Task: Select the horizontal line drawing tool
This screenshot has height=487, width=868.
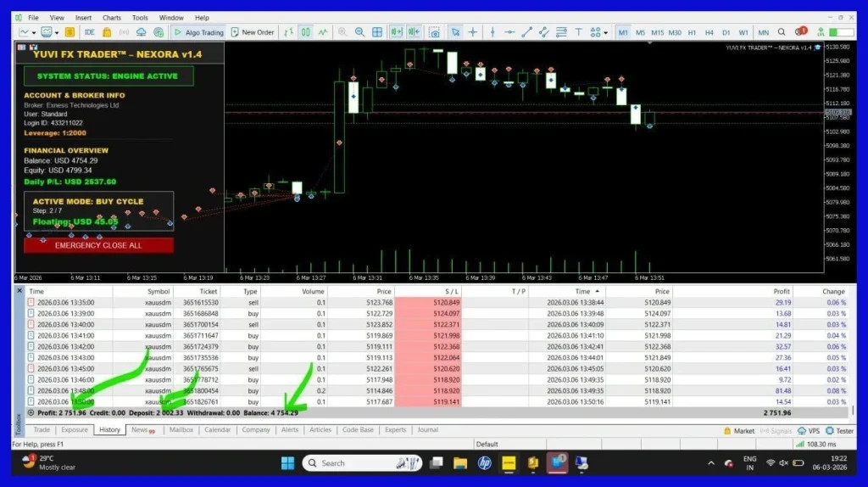Action: point(509,32)
